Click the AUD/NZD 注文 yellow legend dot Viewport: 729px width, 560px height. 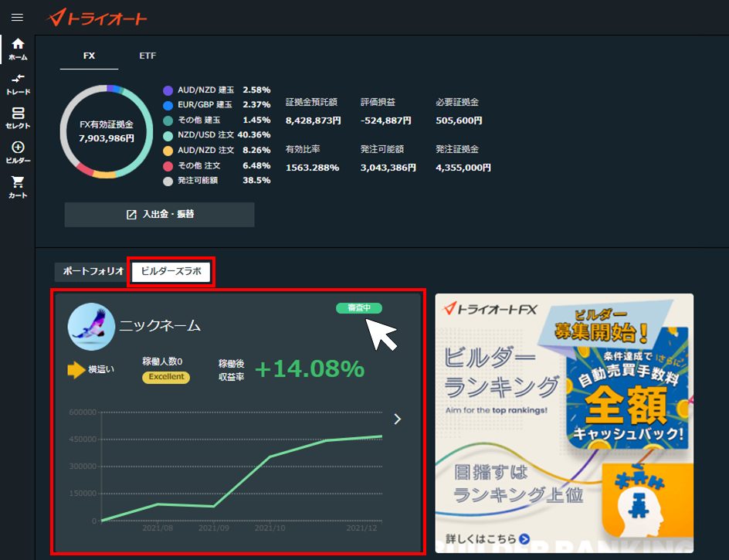[x=168, y=151]
